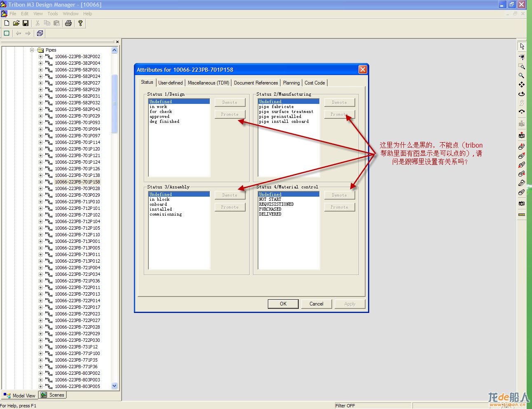Image resolution: width=532 pixels, height=409 pixels.
Task: Click the Cut scissors icon
Action: pyautogui.click(x=37, y=23)
